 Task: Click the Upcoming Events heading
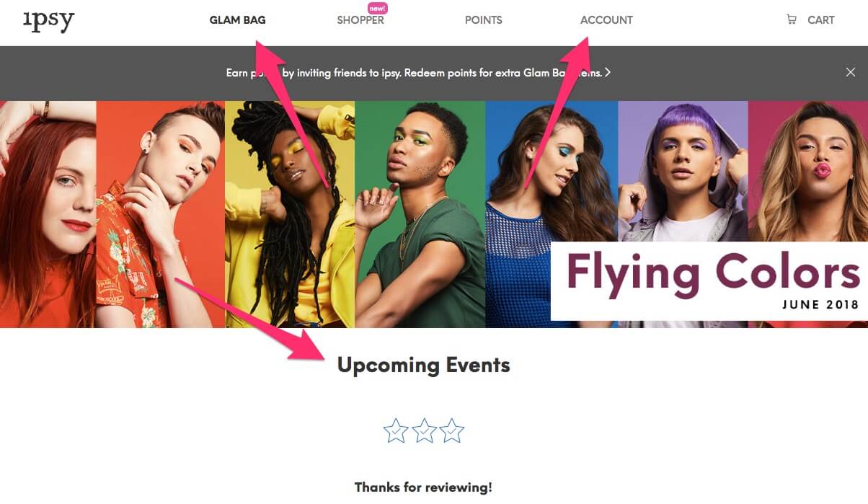pos(424,365)
